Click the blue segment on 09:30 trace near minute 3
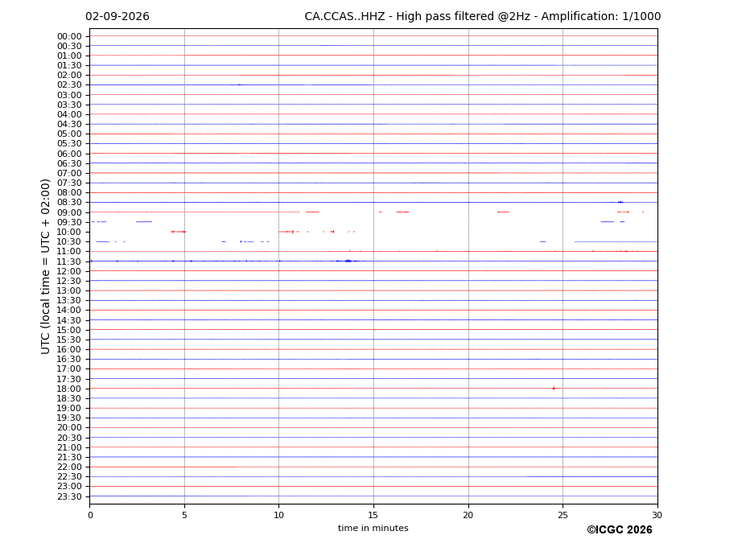 coord(144,222)
